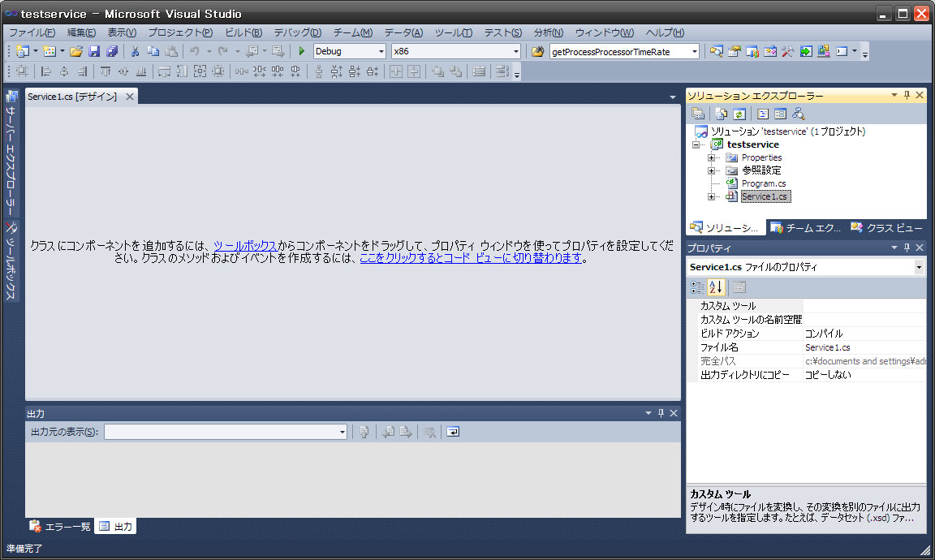This screenshot has height=560, width=935.
Task: Open the サーバー エクスプローラー side tab
Action: 11,153
